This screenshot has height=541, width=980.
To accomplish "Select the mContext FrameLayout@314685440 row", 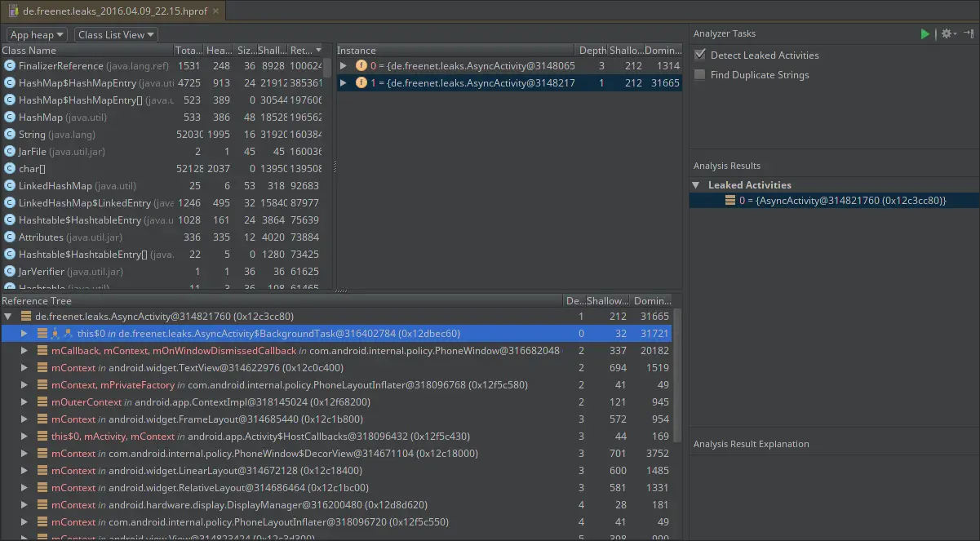I will click(336, 419).
